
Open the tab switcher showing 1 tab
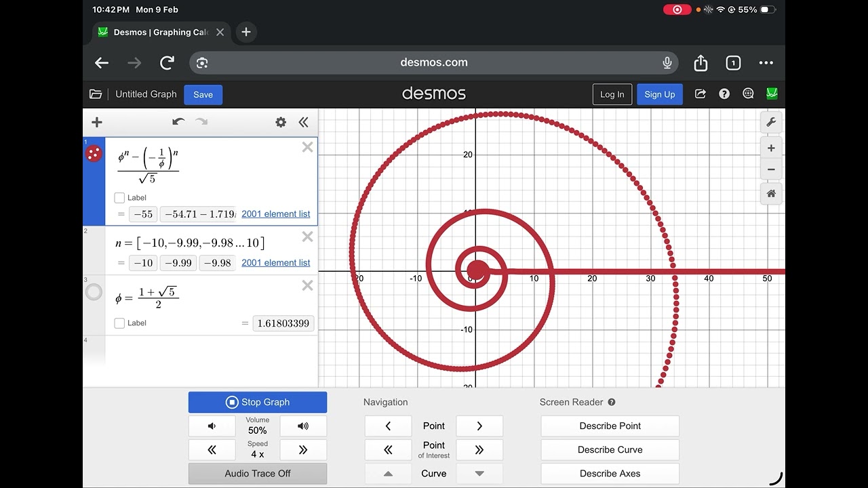tap(733, 63)
